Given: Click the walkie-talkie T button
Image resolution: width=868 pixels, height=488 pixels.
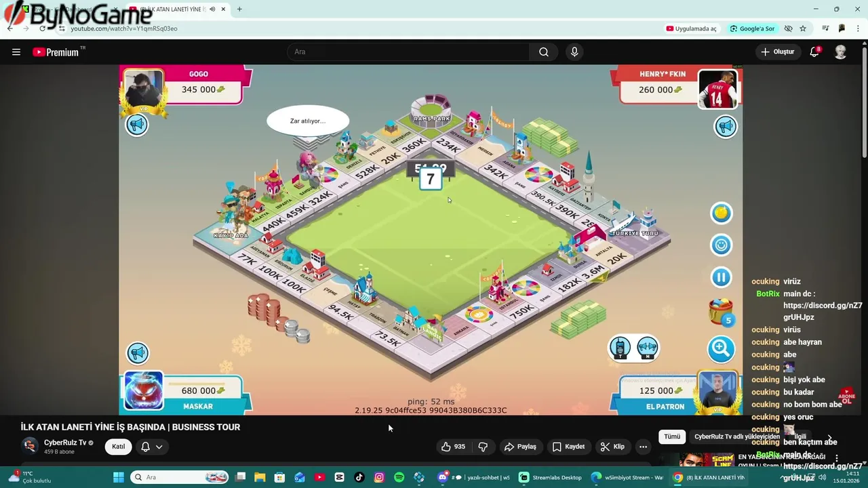Looking at the screenshot, I should [x=619, y=348].
